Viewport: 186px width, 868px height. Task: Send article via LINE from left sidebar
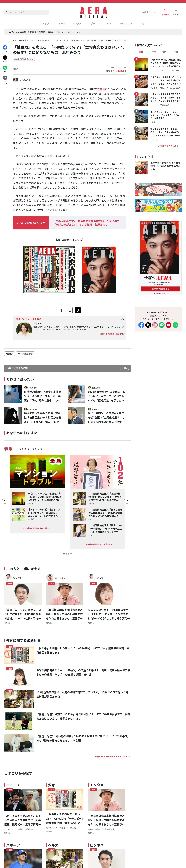coord(5,67)
